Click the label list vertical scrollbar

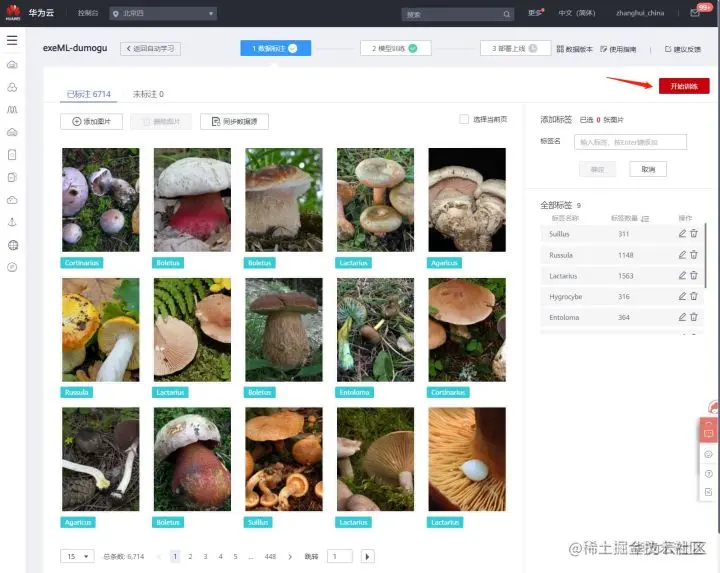click(705, 255)
